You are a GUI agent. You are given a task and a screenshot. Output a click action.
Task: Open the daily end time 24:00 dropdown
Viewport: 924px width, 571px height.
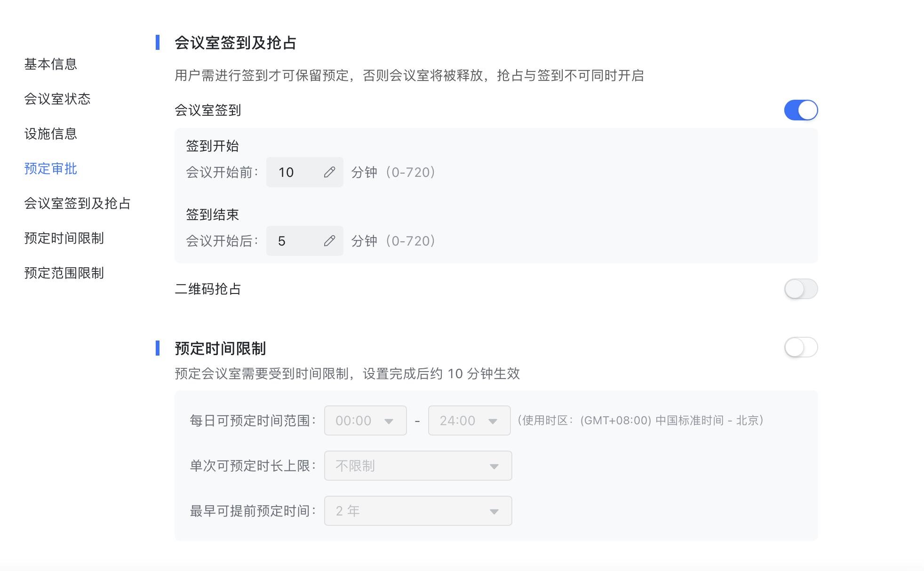[469, 420]
